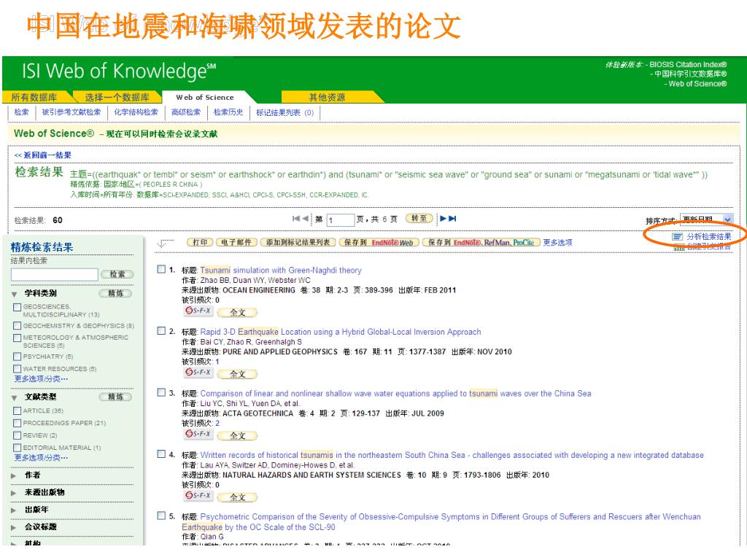Check GEOCHEMISTRY & GEOPHYSICS filter
The image size is (747, 560).
[18, 326]
